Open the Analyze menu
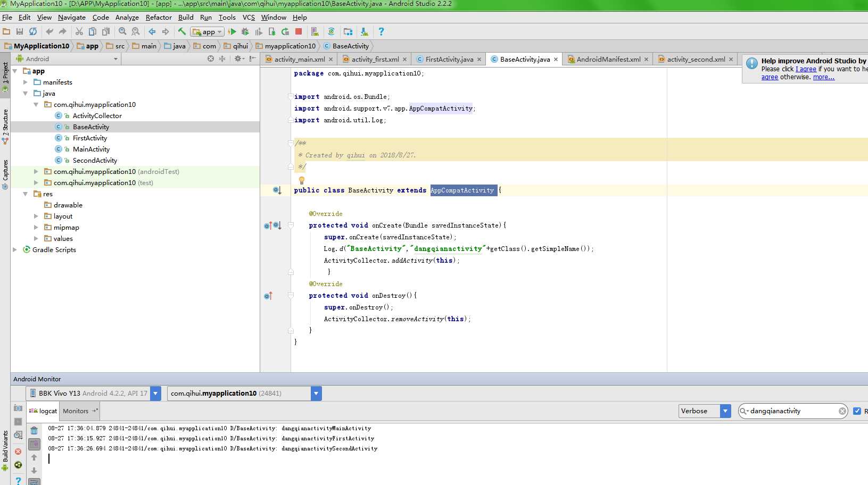This screenshot has width=868, height=485. (127, 18)
